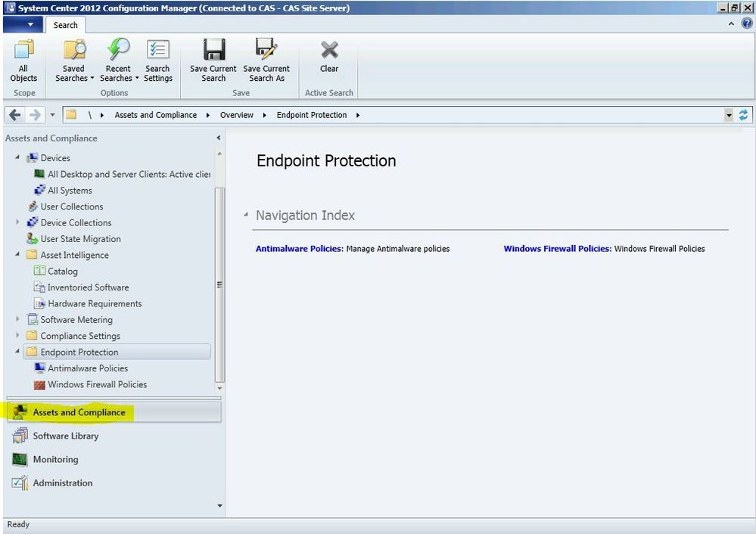The height and width of the screenshot is (534, 756).
Task: Open Antimalware Policies tree node
Action: point(81,368)
